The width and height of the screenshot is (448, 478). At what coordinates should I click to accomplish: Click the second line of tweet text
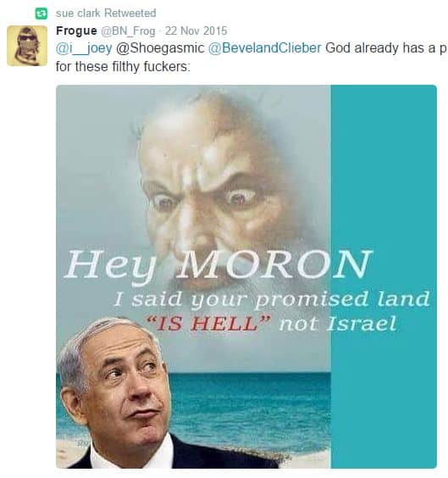point(123,66)
